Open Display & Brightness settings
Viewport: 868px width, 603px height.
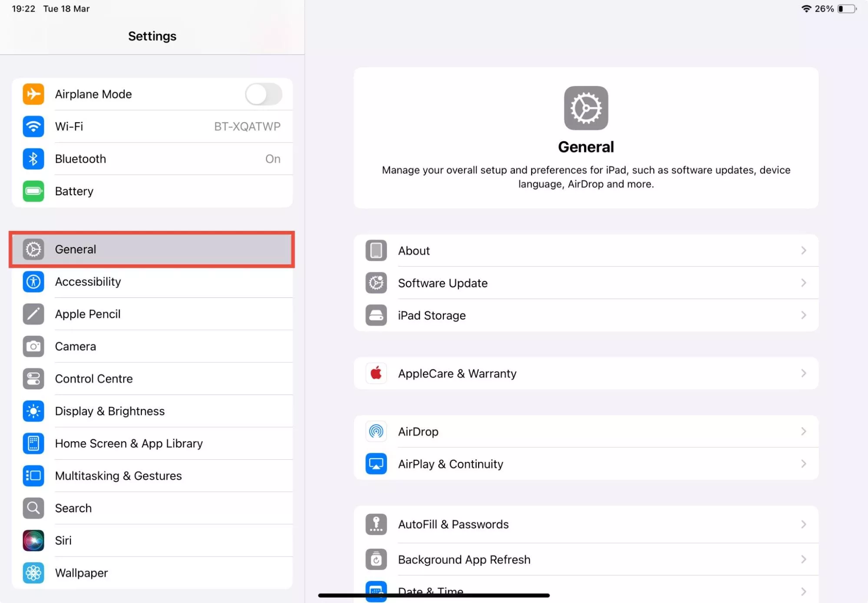pos(110,411)
